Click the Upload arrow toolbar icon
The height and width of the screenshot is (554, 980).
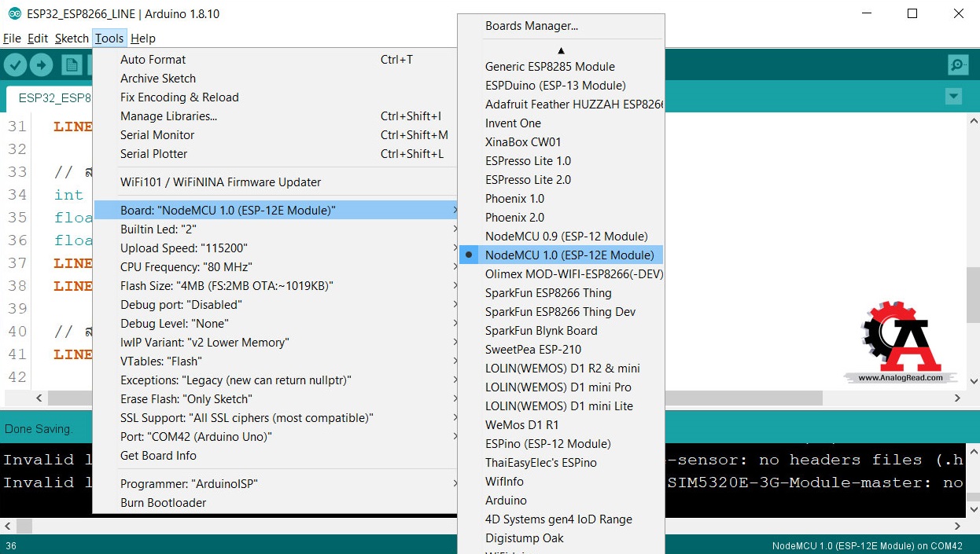click(x=41, y=65)
